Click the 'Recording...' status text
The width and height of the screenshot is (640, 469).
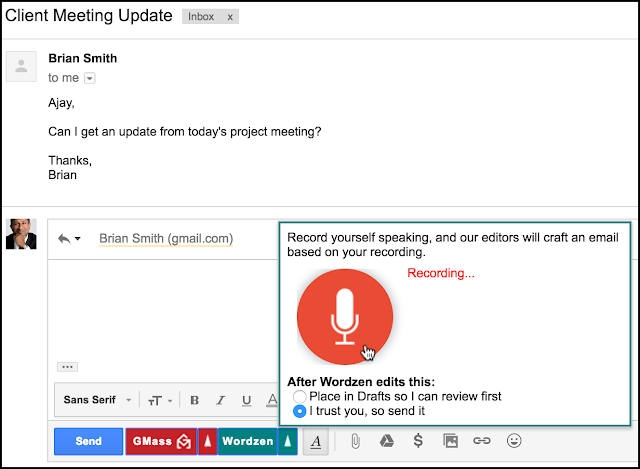tap(441, 273)
